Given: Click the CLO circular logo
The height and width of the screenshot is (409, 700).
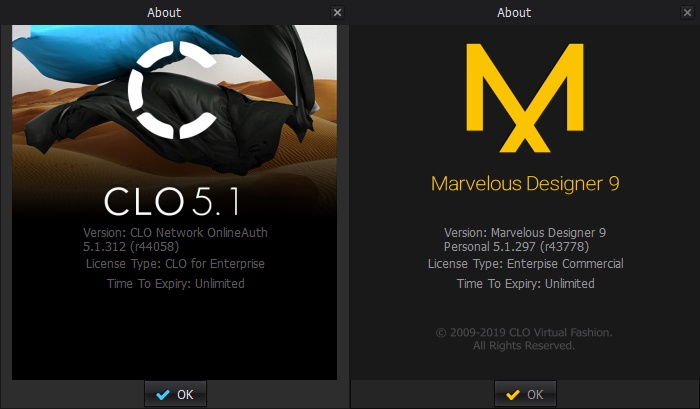Looking at the screenshot, I should [173, 90].
